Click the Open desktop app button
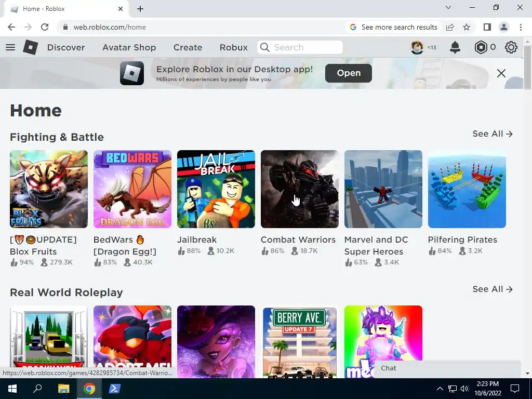This screenshot has height=399, width=532. [349, 73]
